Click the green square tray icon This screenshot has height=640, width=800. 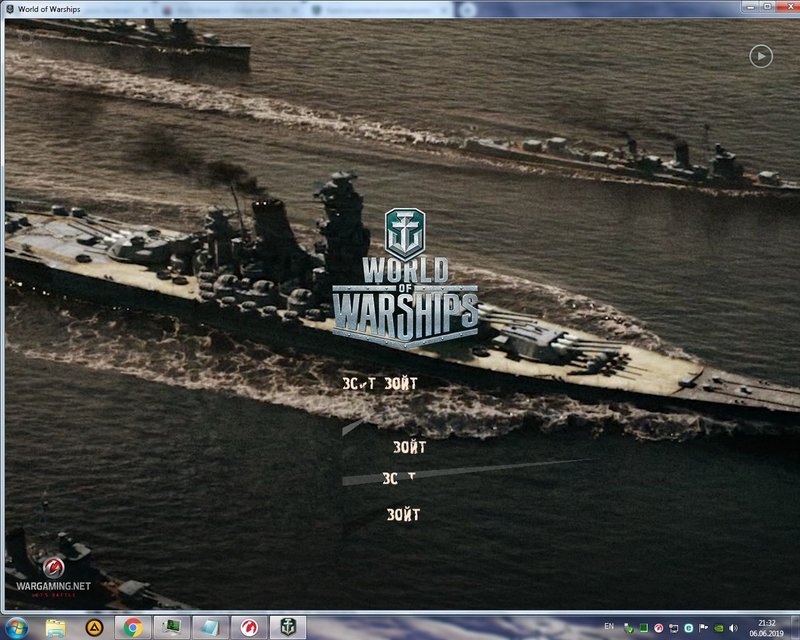pos(644,628)
